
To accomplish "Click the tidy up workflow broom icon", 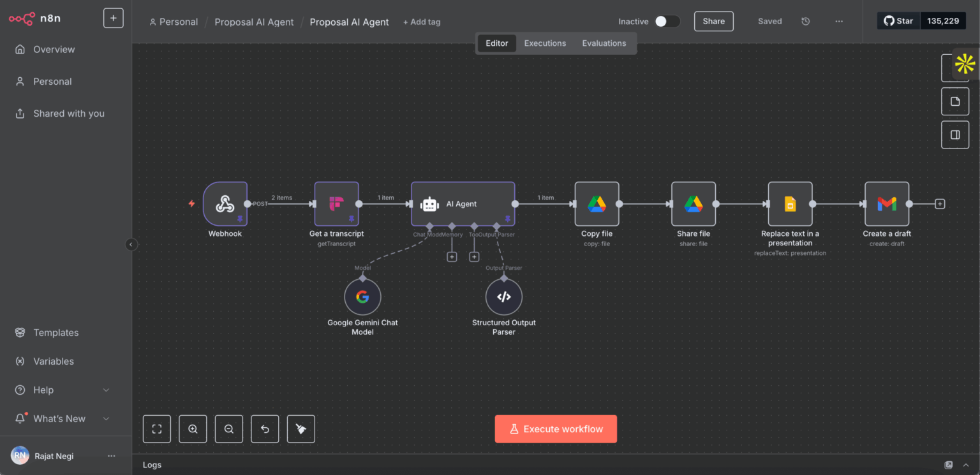I will [301, 429].
